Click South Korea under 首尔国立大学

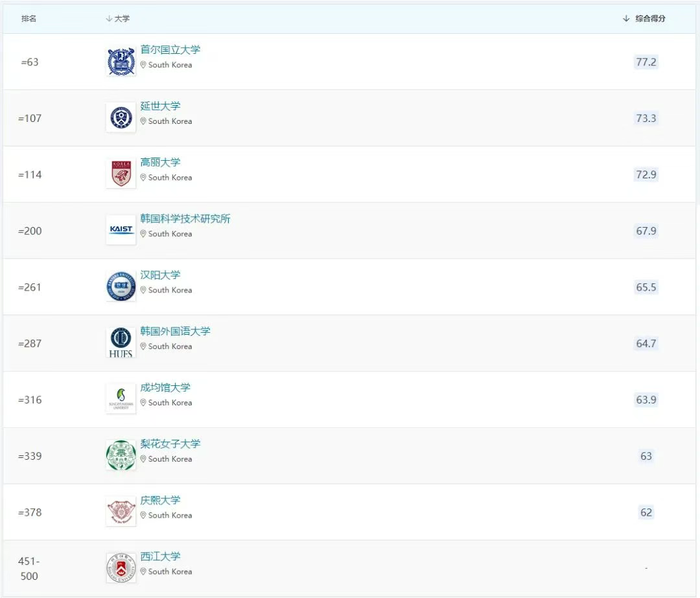coord(170,65)
